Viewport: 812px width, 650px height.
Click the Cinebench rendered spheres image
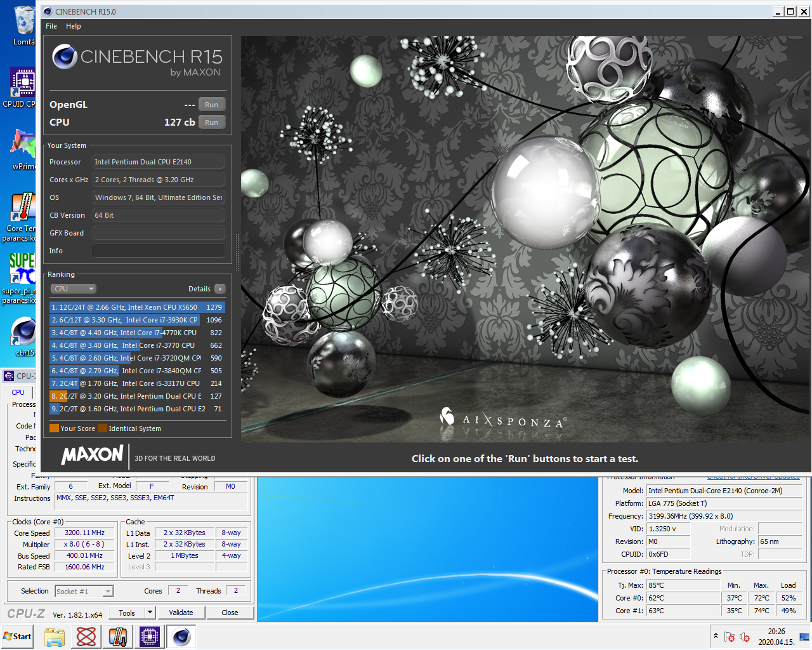click(525, 239)
